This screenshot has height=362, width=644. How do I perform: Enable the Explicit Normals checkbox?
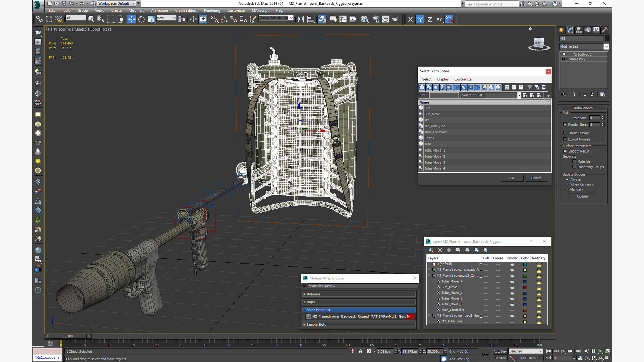point(565,139)
